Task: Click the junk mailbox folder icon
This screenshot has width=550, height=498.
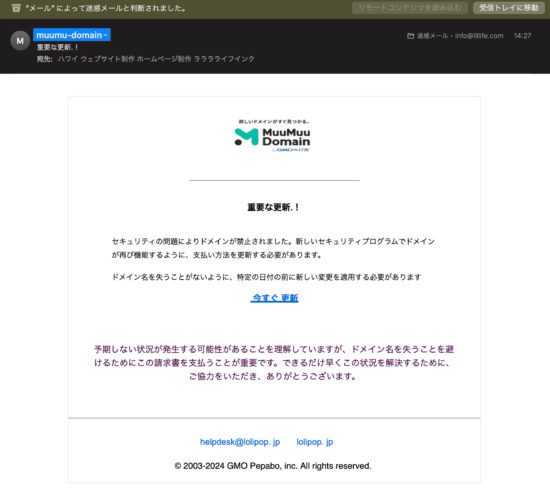Action: tap(410, 36)
